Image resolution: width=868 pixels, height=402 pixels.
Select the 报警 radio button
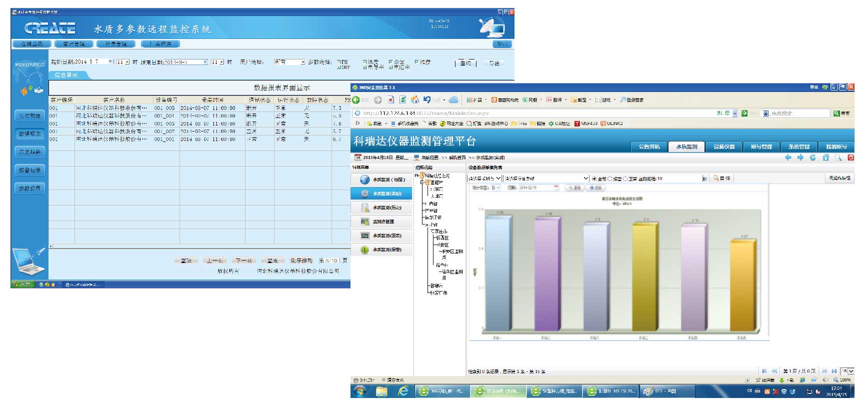pyautogui.click(x=610, y=178)
